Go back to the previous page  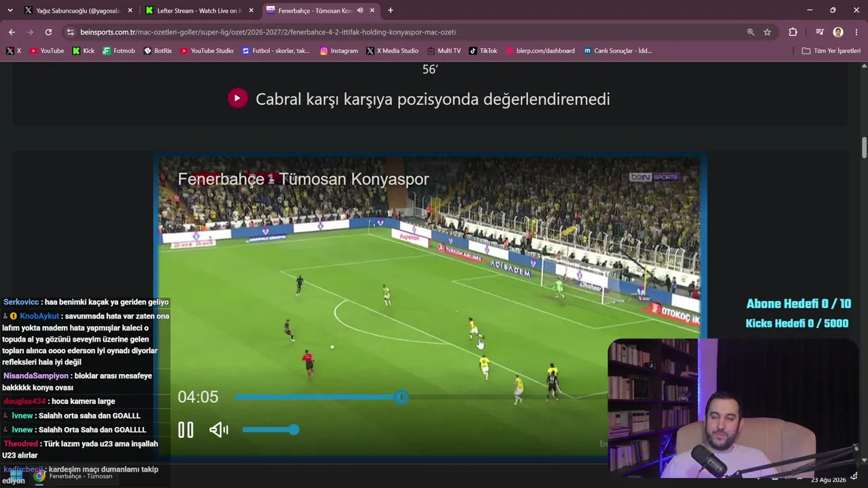pos(12,32)
